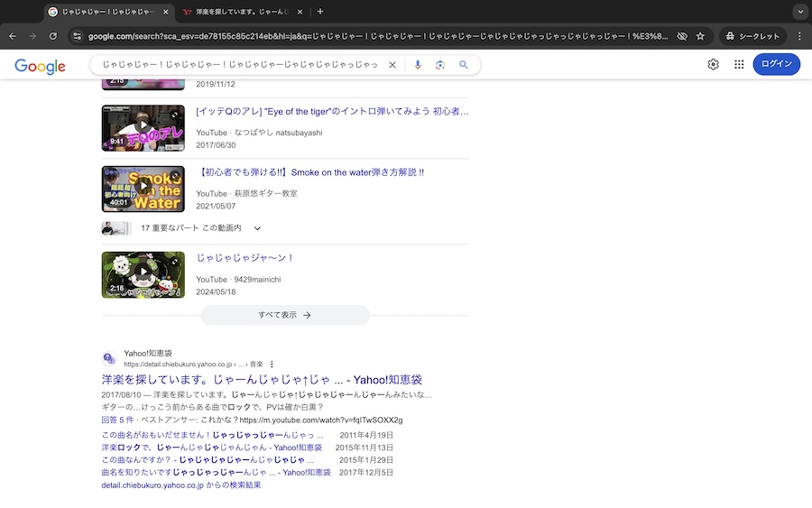Click the key moments preview thumbnail
The height and width of the screenshot is (508, 812).
click(x=116, y=228)
